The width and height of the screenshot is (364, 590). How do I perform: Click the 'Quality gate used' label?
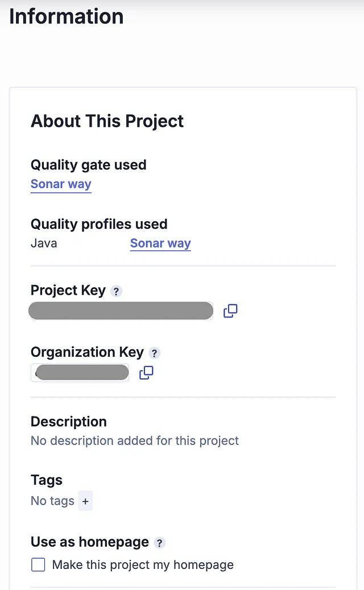tap(88, 165)
